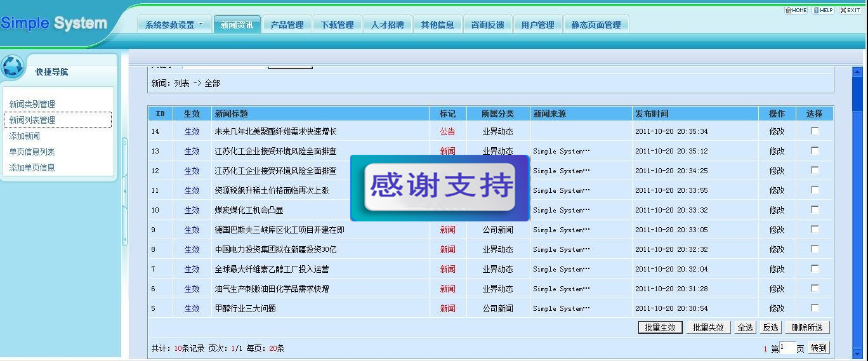The image size is (868, 361).
Task: Click the 快捷导航 circular arrow icon
Action: (x=13, y=67)
